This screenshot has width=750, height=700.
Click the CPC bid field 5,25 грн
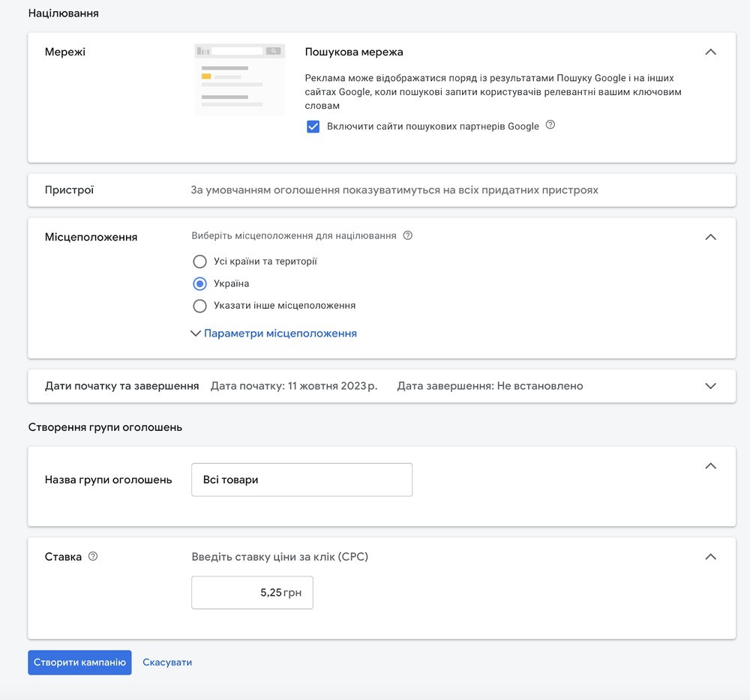tap(253, 593)
